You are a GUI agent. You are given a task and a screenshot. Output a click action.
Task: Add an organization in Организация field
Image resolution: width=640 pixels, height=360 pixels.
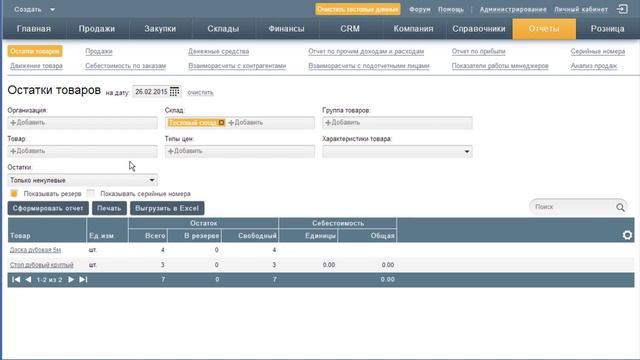click(28, 122)
